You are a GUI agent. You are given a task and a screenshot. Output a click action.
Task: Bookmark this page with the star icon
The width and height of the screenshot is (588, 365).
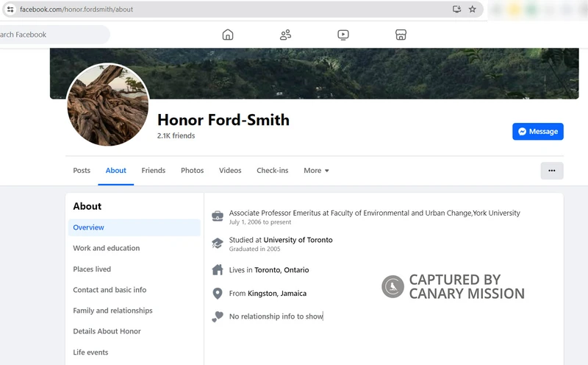[x=473, y=10]
